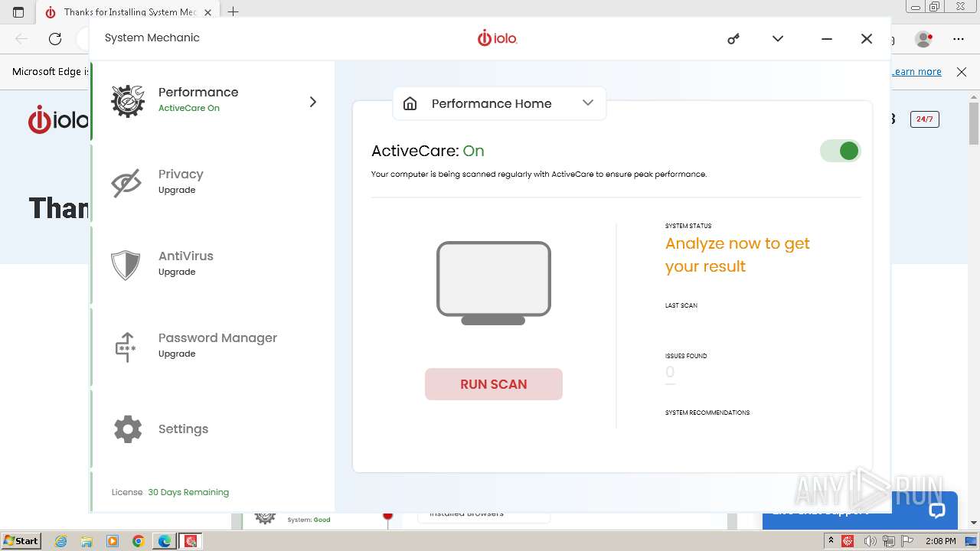The image size is (980, 551).
Task: Click the system clock 2:08 PM
Action: 941,541
